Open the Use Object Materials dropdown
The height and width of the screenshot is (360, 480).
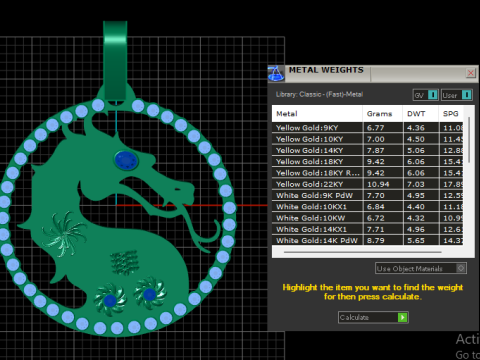click(x=421, y=268)
